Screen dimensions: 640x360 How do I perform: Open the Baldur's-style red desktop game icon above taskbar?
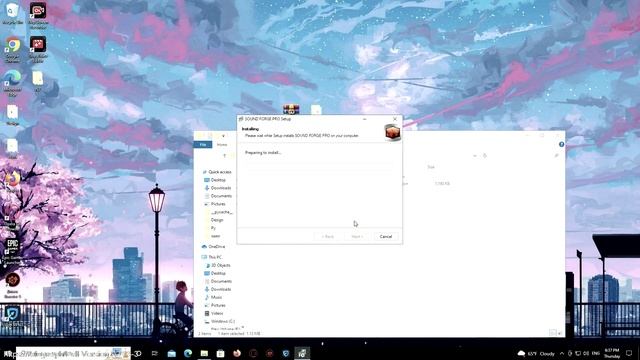coord(13,286)
